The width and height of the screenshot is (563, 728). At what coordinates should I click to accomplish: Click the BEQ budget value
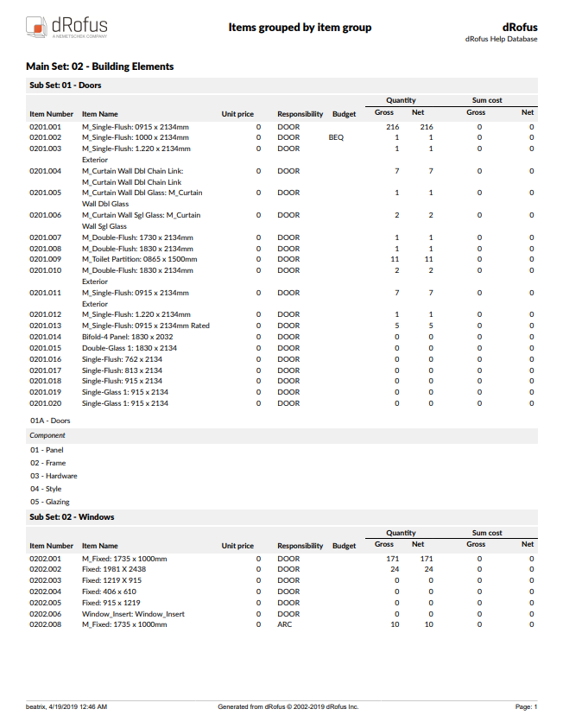[337, 137]
